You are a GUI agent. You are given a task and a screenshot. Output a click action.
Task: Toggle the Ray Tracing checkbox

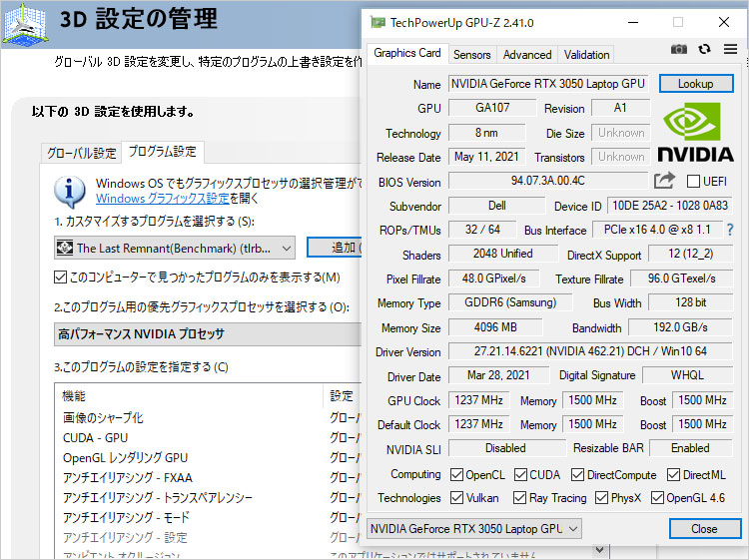[x=519, y=498]
